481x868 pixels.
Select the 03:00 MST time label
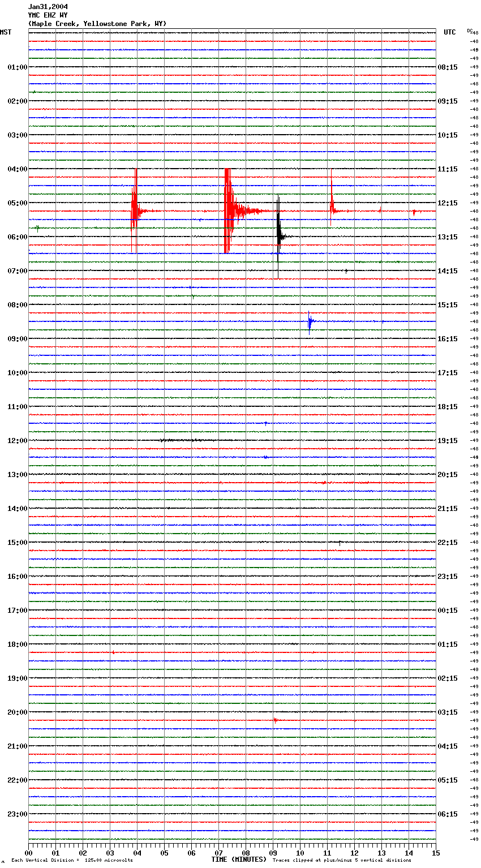coord(18,135)
